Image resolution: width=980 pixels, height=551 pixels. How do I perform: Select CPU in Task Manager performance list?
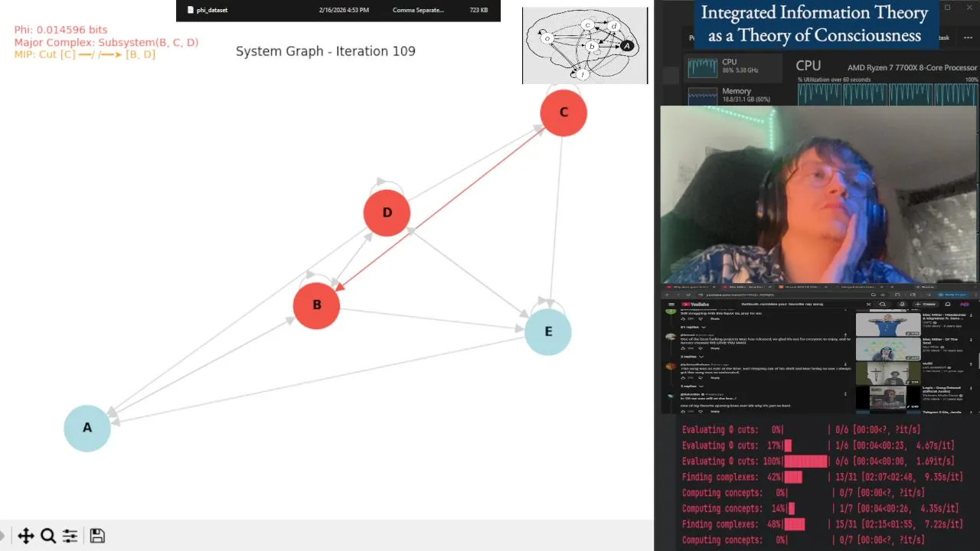(735, 67)
